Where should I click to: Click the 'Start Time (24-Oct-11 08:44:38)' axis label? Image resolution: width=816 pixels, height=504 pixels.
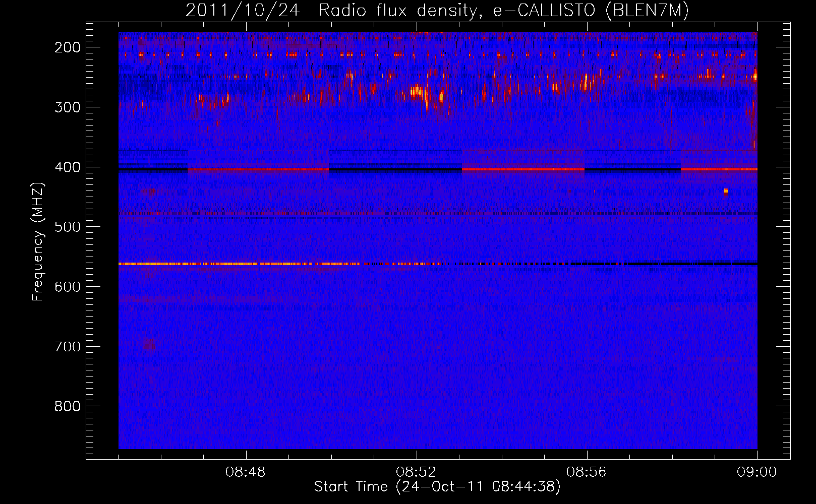437,486
